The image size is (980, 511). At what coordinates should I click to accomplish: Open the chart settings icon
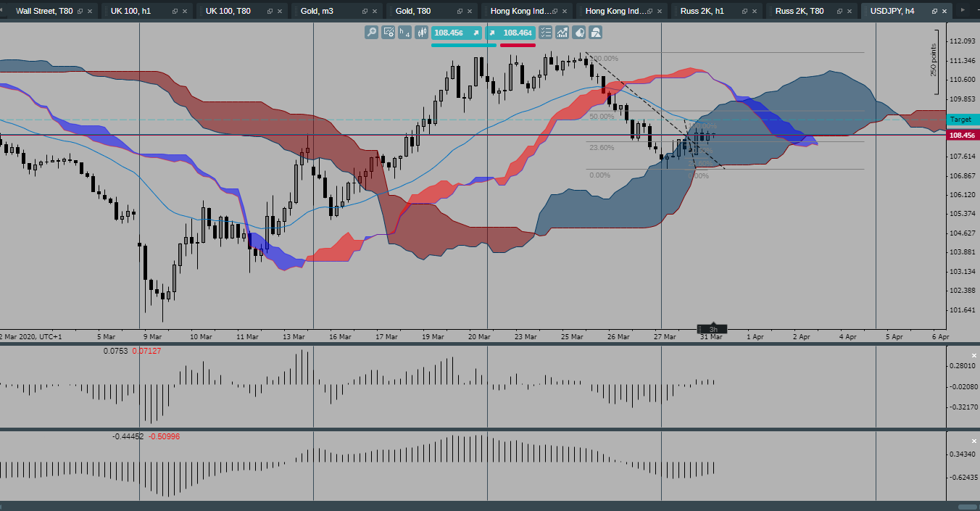point(389,33)
